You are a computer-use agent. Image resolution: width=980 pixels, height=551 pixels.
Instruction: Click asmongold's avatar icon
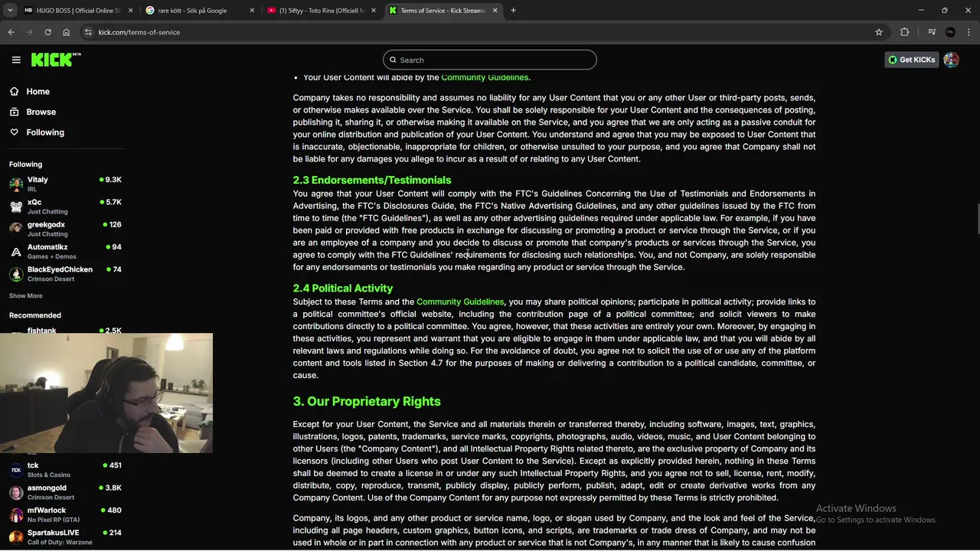[16, 492]
